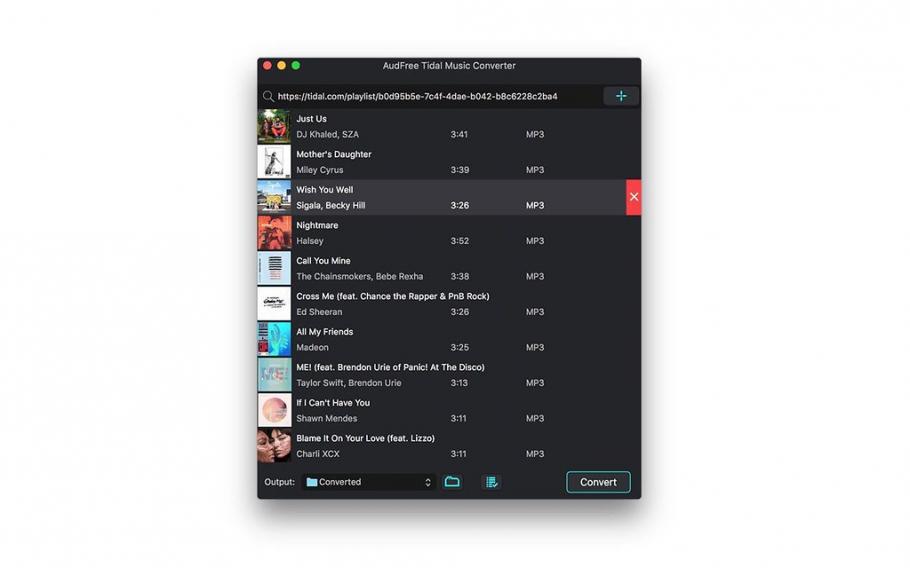This screenshot has height=568, width=910.
Task: Click the 3:13 duration of ME!
Action: click(x=459, y=383)
